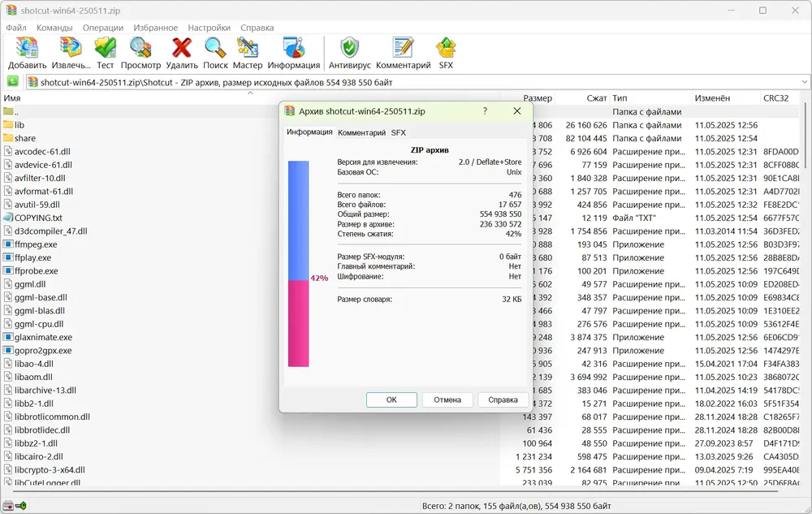Open the Комментарий notepad tool
812x514 pixels.
(403, 48)
